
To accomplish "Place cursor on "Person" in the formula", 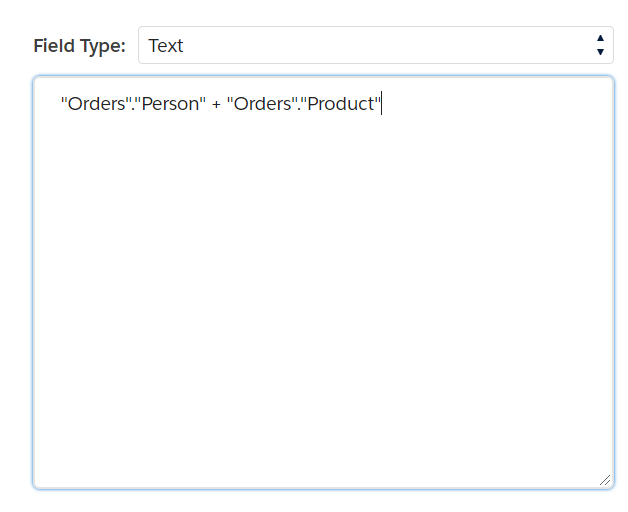I will click(x=170, y=104).
